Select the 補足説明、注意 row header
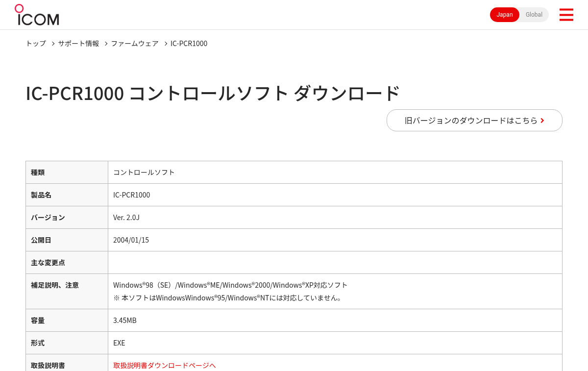The height and width of the screenshot is (371, 588). point(67,291)
